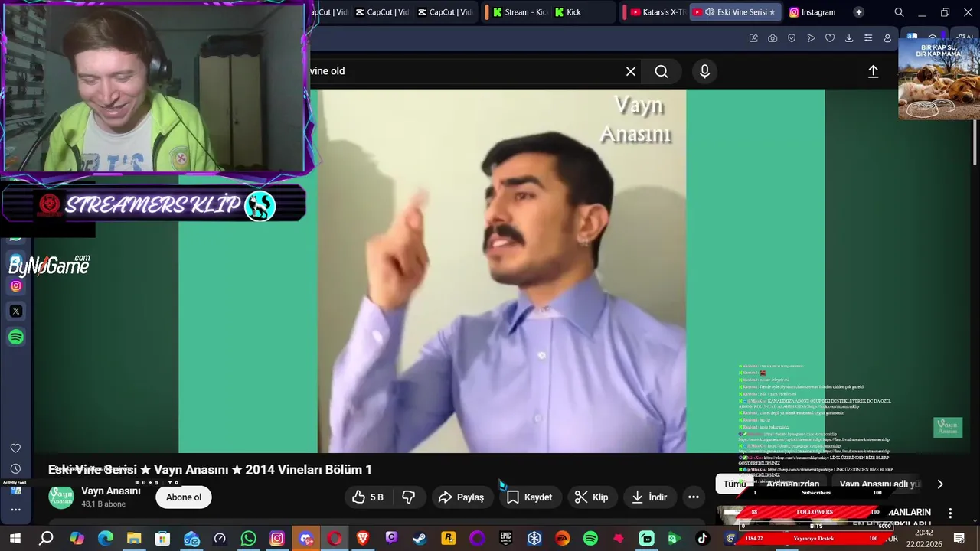Like the video with thumbs-up 5 B
980x551 pixels.
click(367, 497)
